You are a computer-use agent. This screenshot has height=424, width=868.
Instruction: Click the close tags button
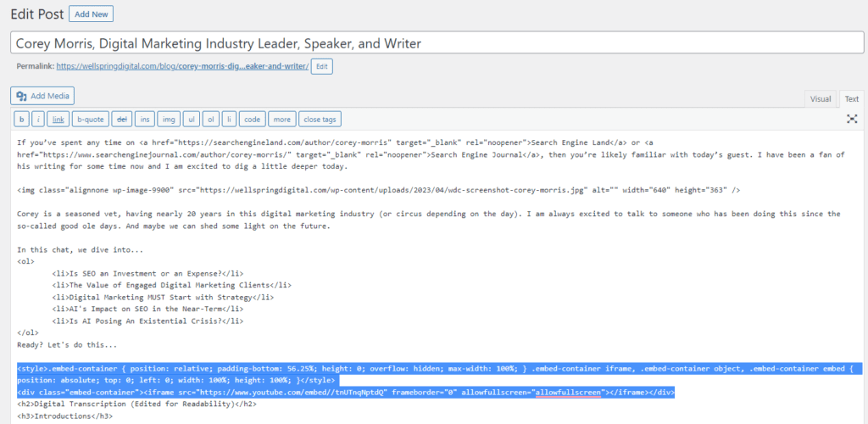tap(320, 119)
